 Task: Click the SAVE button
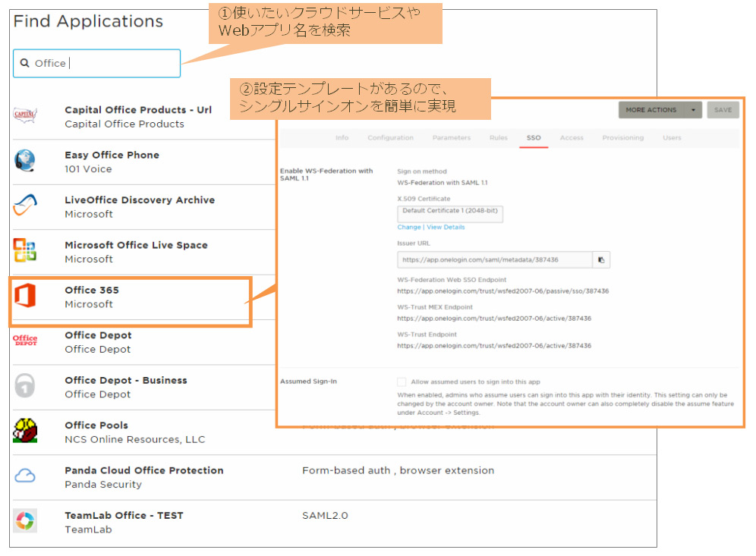click(x=723, y=110)
